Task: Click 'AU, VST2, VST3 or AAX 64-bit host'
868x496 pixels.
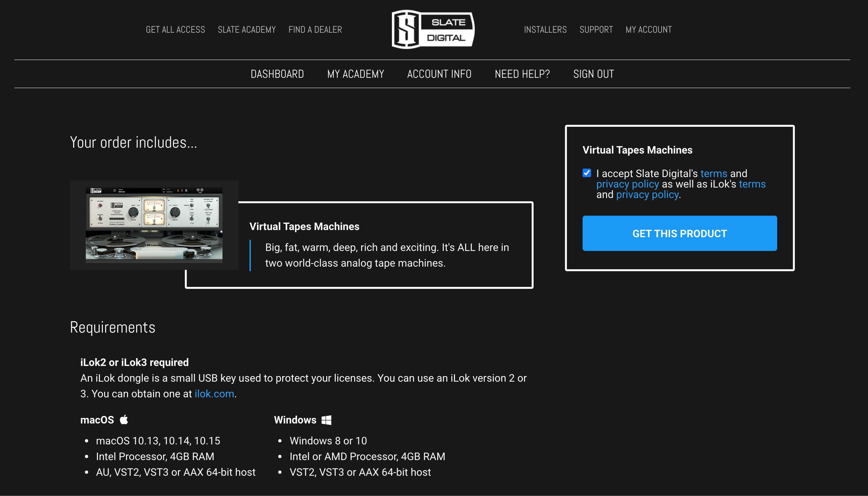Action: [176, 472]
